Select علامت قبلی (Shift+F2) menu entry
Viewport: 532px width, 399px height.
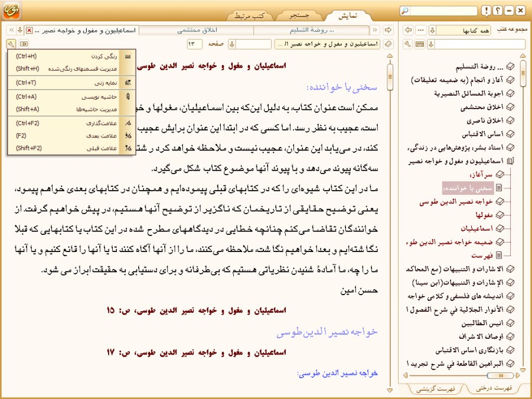71,148
